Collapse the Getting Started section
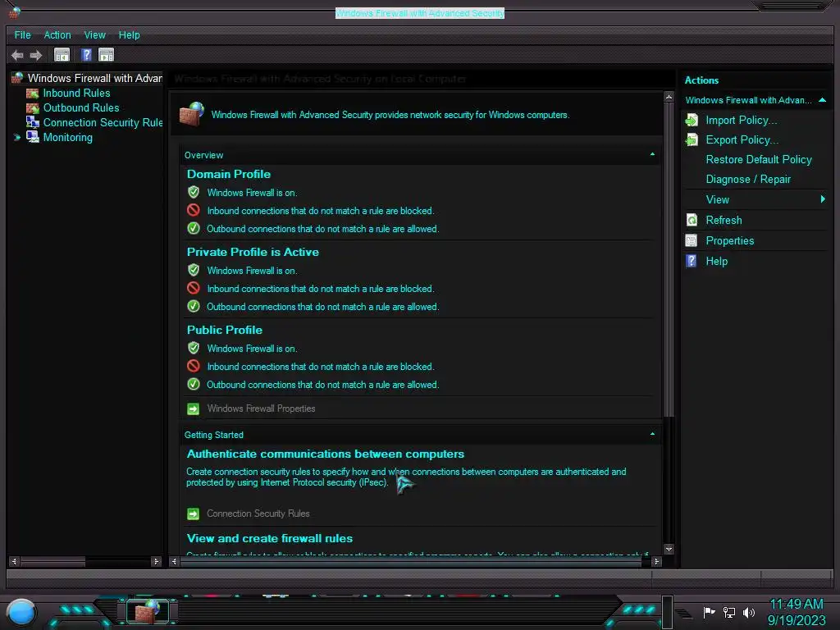This screenshot has width=840, height=630. pos(652,434)
